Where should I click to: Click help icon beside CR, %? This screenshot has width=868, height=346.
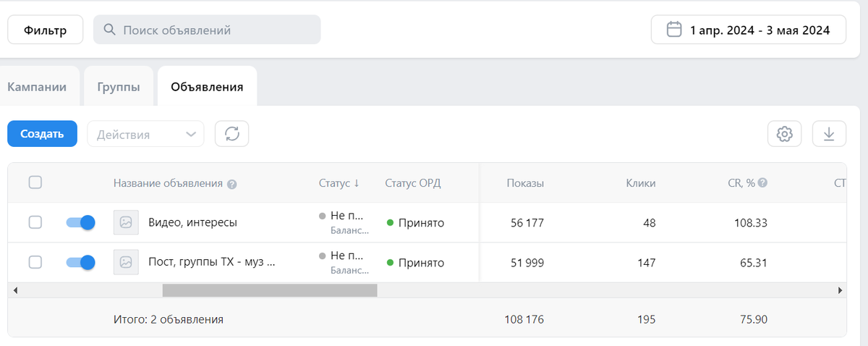click(763, 183)
